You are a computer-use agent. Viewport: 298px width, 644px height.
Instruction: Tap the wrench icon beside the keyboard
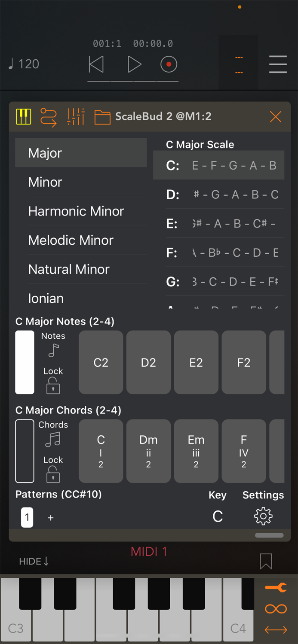[x=276, y=587]
